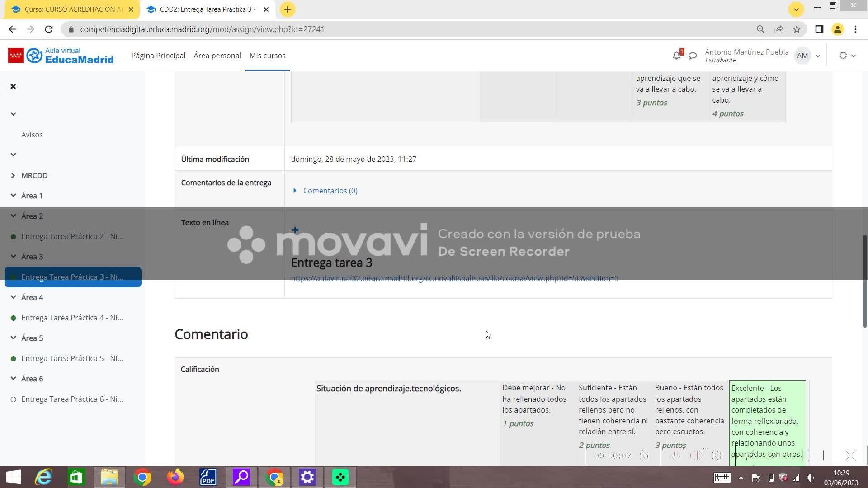Open user menu dropdown arrow
The image size is (868, 488).
[x=817, y=56]
